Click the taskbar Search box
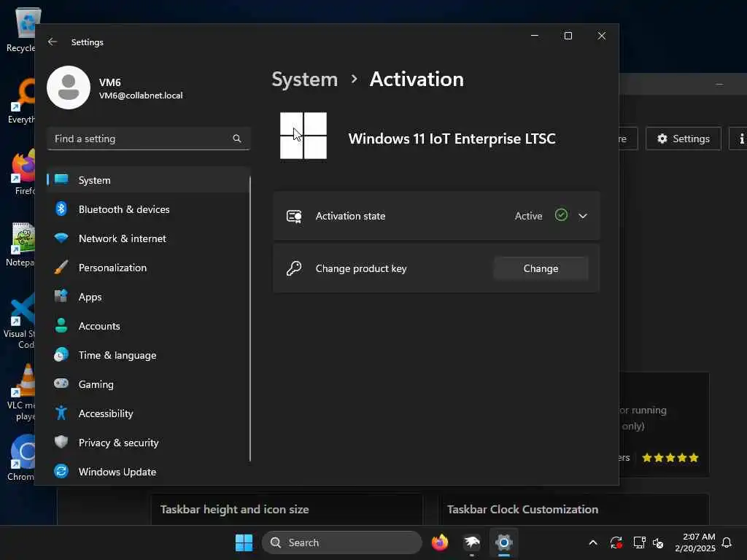This screenshot has height=560, width=747. 342,542
